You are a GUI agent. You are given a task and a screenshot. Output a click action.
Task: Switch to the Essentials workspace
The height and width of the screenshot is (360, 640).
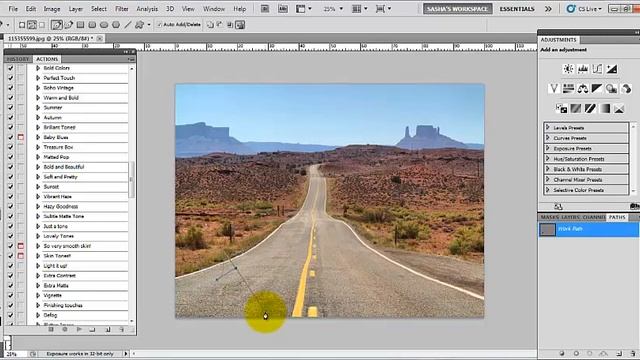(517, 9)
